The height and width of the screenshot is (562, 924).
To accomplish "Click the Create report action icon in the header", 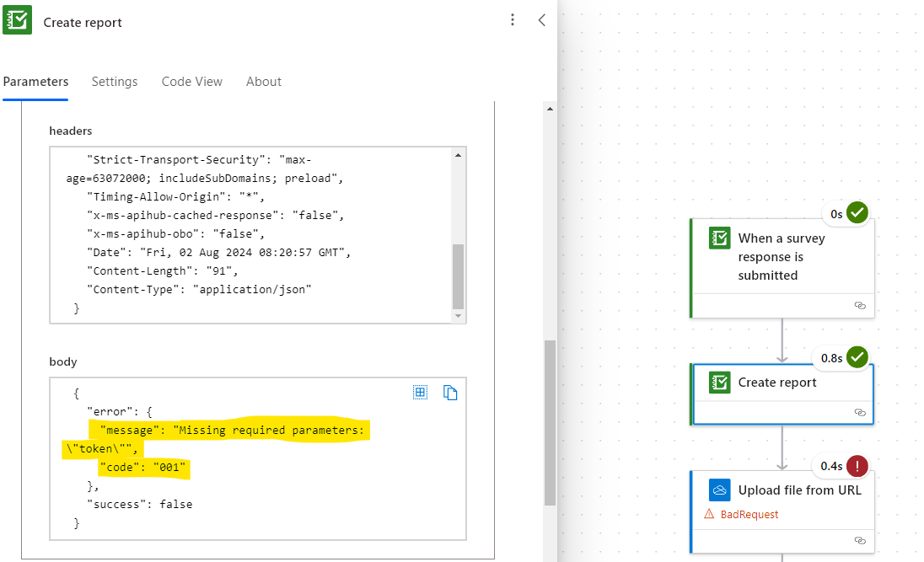I will 17,20.
